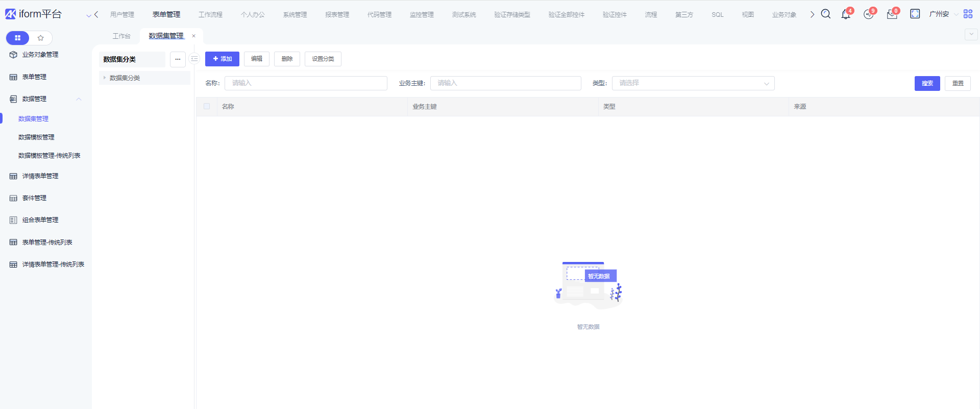Click the 添加 button
The image size is (980, 409).
pos(222,59)
